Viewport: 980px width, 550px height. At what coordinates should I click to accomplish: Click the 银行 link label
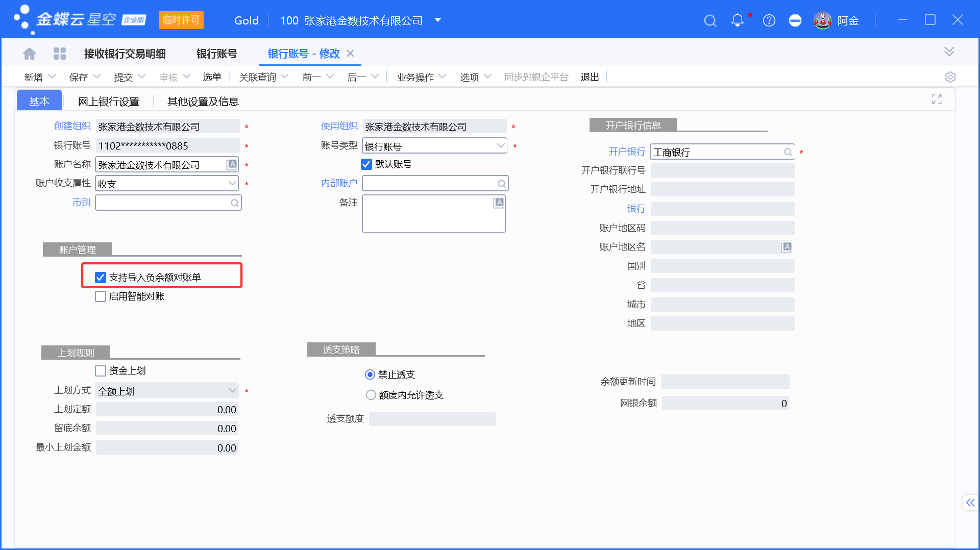click(636, 209)
